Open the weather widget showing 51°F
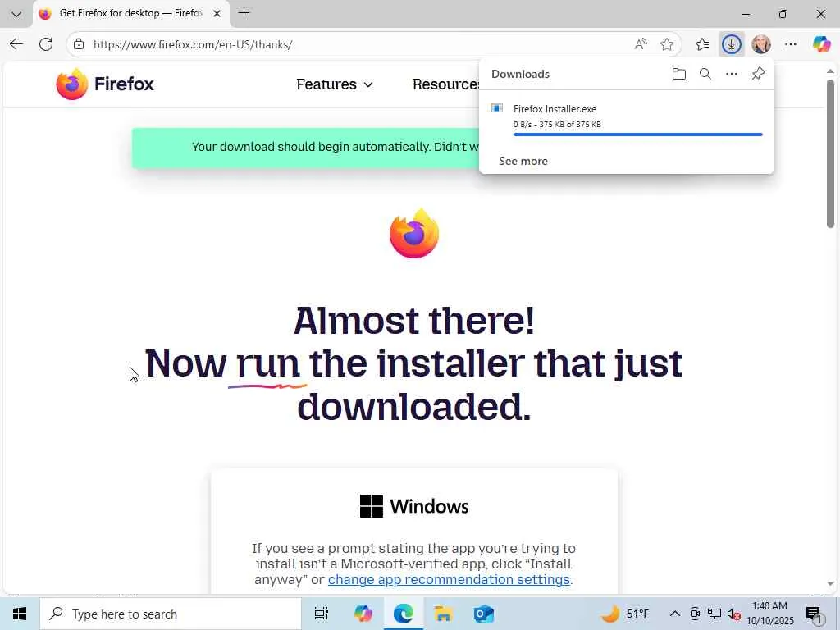 click(624, 614)
